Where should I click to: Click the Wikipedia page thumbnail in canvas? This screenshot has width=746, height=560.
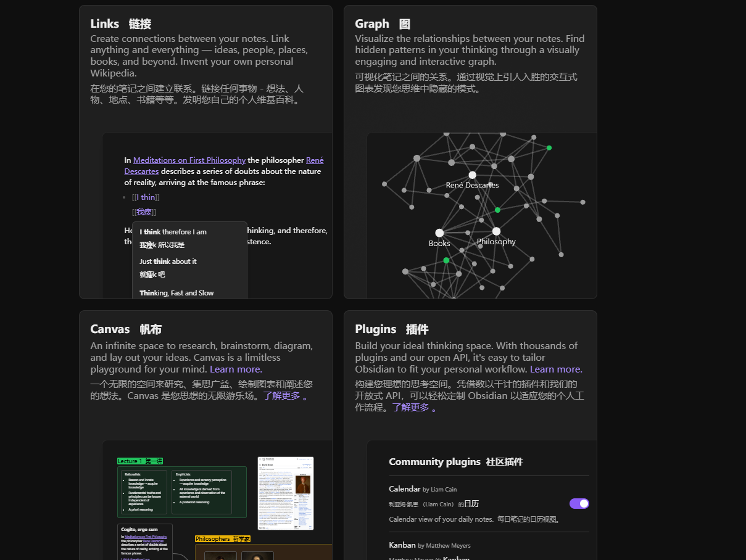click(286, 493)
